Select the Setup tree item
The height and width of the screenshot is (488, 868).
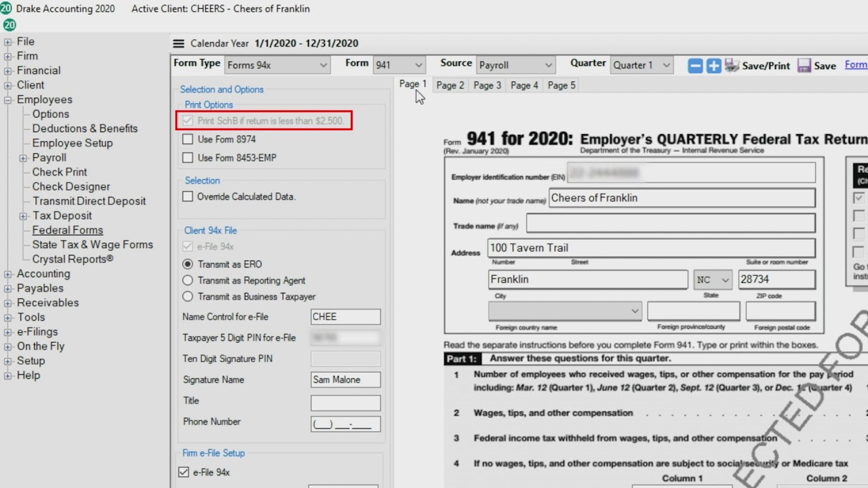point(31,361)
